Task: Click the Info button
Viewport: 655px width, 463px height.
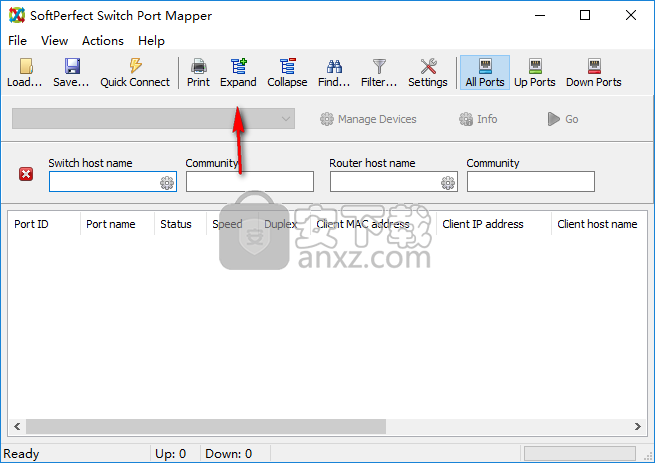Action: click(478, 119)
